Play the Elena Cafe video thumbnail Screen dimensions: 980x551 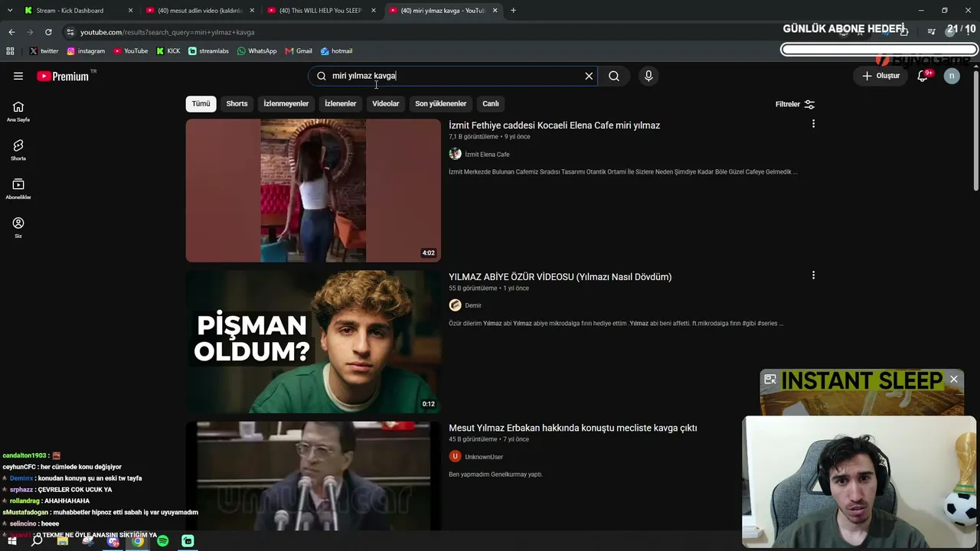click(313, 191)
